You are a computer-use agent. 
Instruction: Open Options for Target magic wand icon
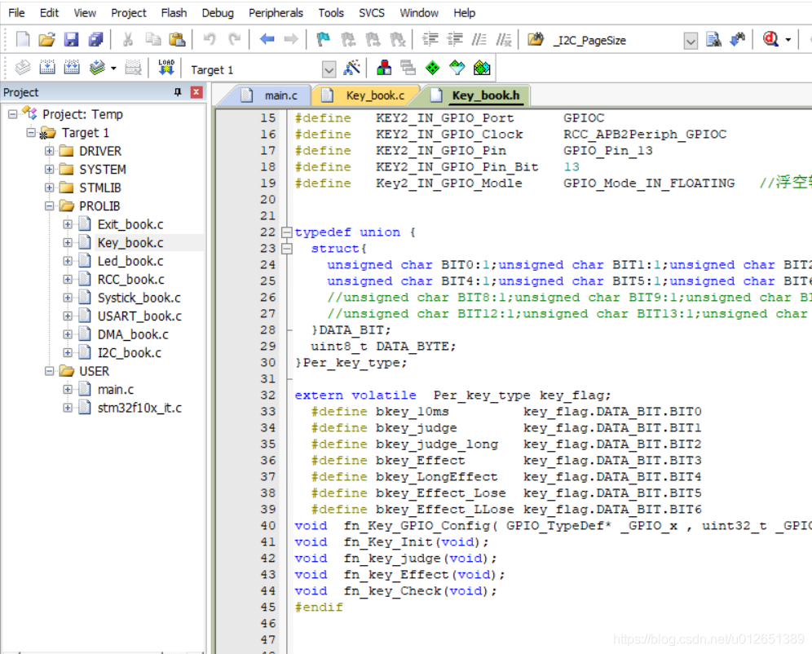pos(352,68)
